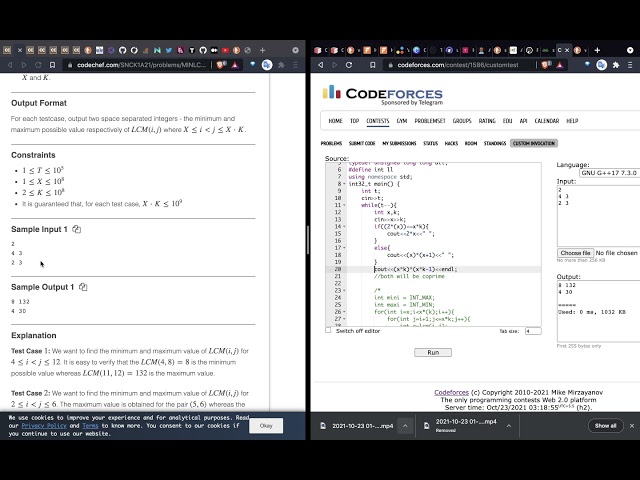The height and width of the screenshot is (480, 640).
Task: Expand options for the Removed mp4 download
Action: (x=509, y=426)
